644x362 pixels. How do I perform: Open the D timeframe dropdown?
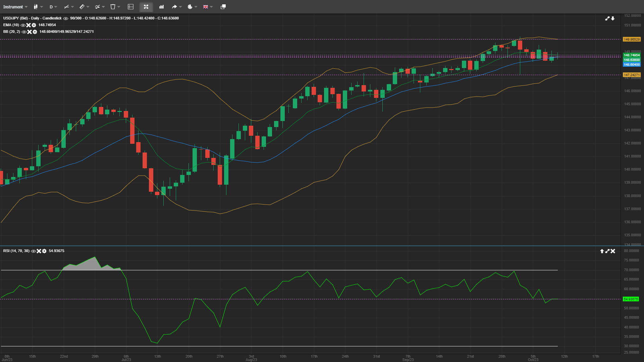[53, 7]
